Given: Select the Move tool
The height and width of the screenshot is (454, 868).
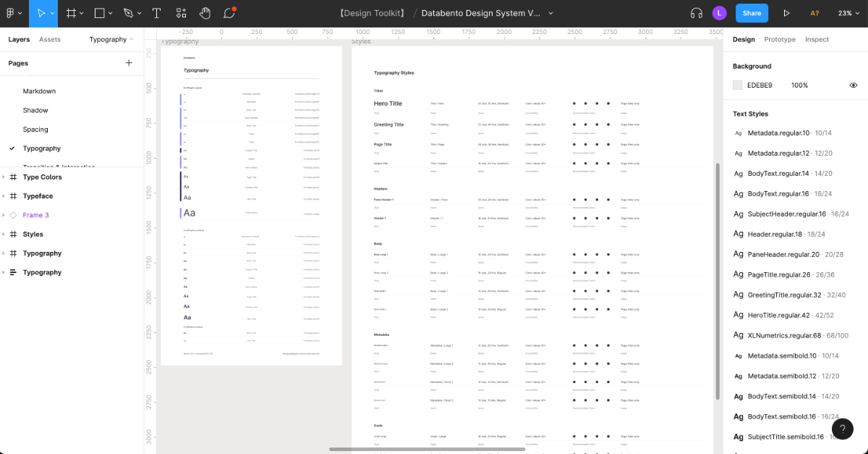Looking at the screenshot, I should click(41, 13).
